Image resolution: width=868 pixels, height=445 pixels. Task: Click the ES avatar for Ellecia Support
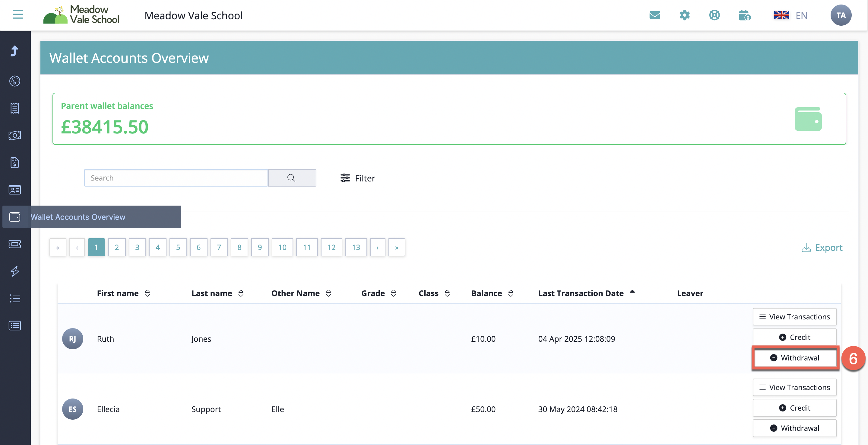pyautogui.click(x=72, y=409)
